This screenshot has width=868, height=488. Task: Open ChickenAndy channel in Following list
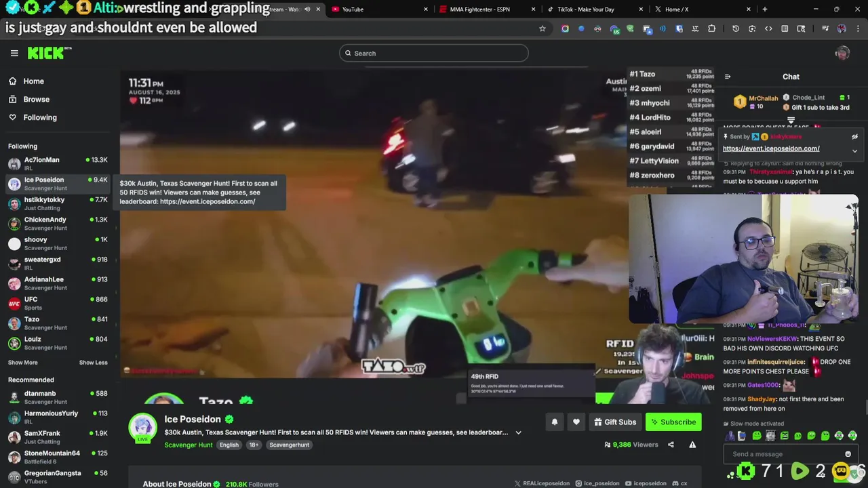click(x=58, y=223)
